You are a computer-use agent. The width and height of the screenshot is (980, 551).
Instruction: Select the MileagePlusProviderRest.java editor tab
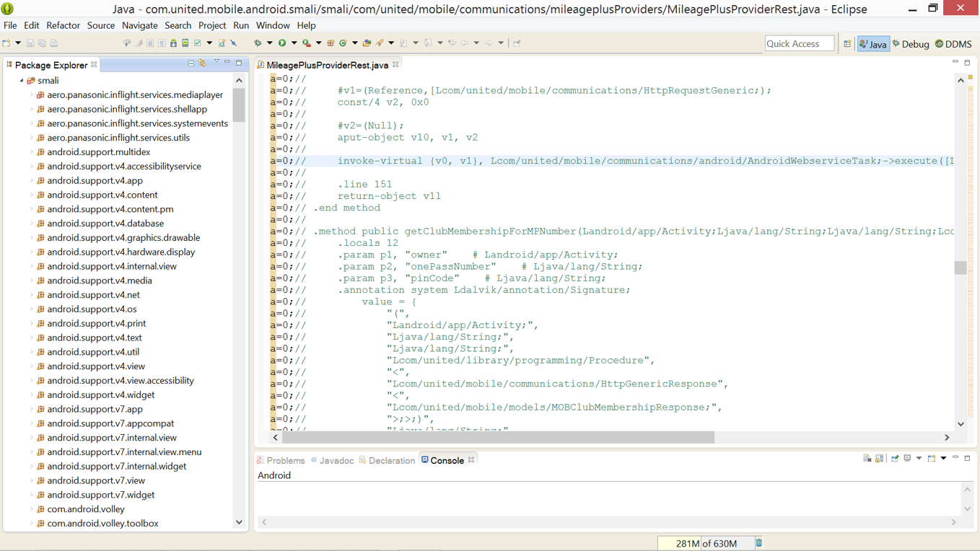point(327,65)
